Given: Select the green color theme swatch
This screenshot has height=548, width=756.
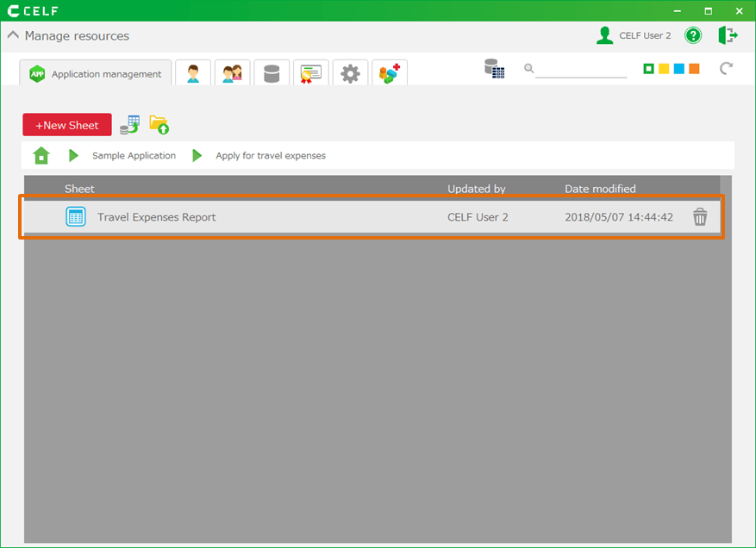Looking at the screenshot, I should coord(648,69).
